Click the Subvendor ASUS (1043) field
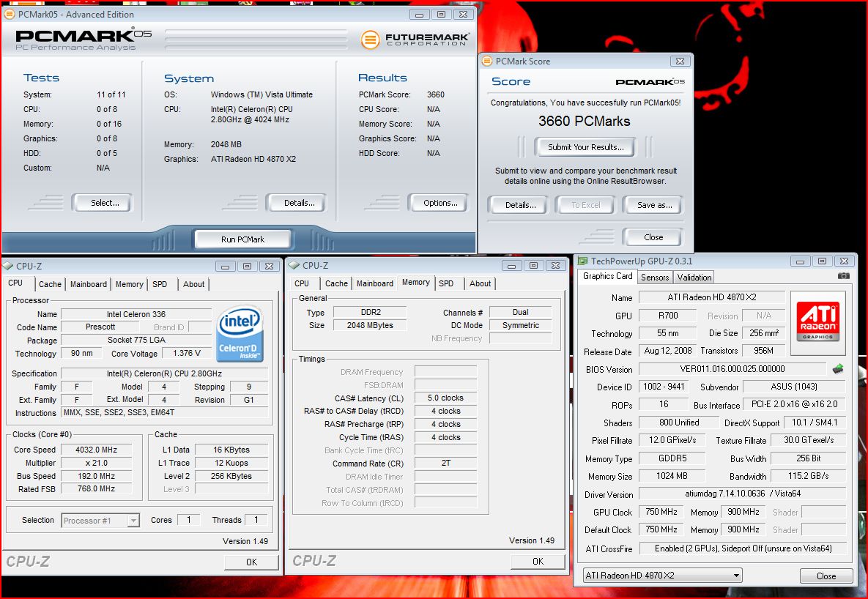Image resolution: width=868 pixels, height=599 pixels. tap(794, 387)
